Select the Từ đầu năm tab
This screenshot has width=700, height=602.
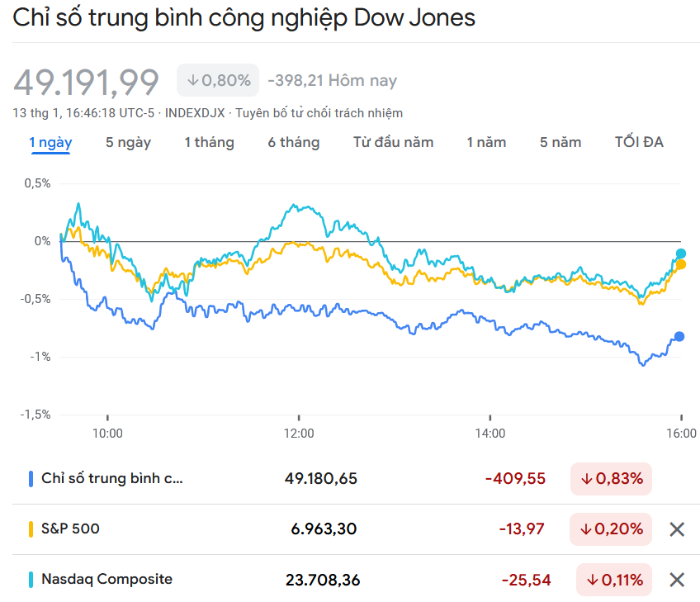coord(393,142)
